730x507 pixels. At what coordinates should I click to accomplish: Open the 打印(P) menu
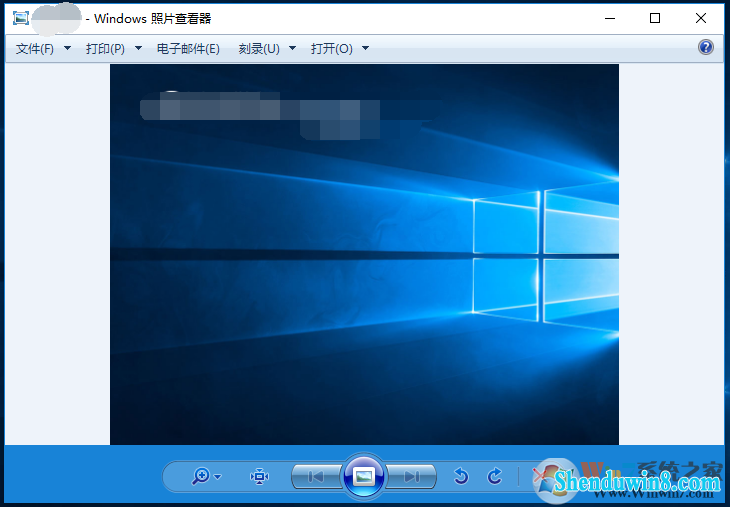click(105, 48)
